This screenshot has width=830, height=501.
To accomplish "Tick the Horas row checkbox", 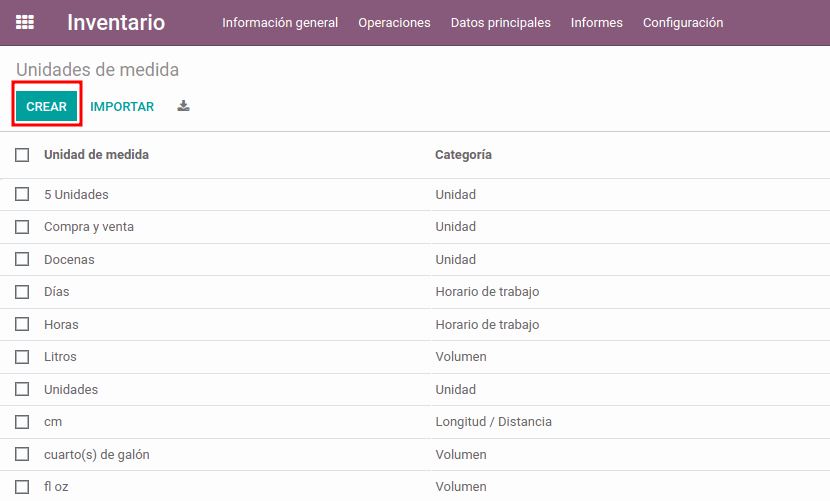I will point(22,324).
